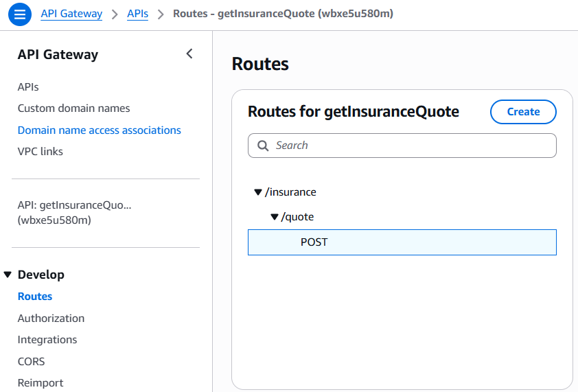Open Authorization settings
Viewport: 578px width, 392px height.
point(51,319)
